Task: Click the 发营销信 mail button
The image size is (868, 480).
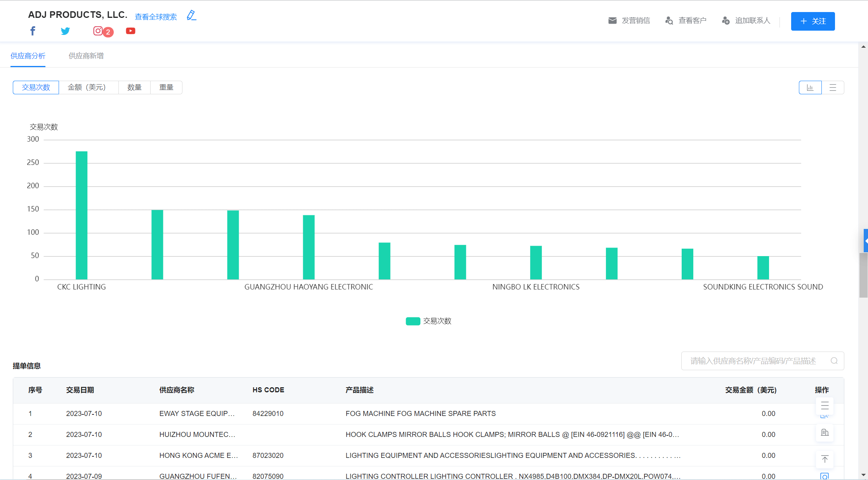Action: [629, 21]
